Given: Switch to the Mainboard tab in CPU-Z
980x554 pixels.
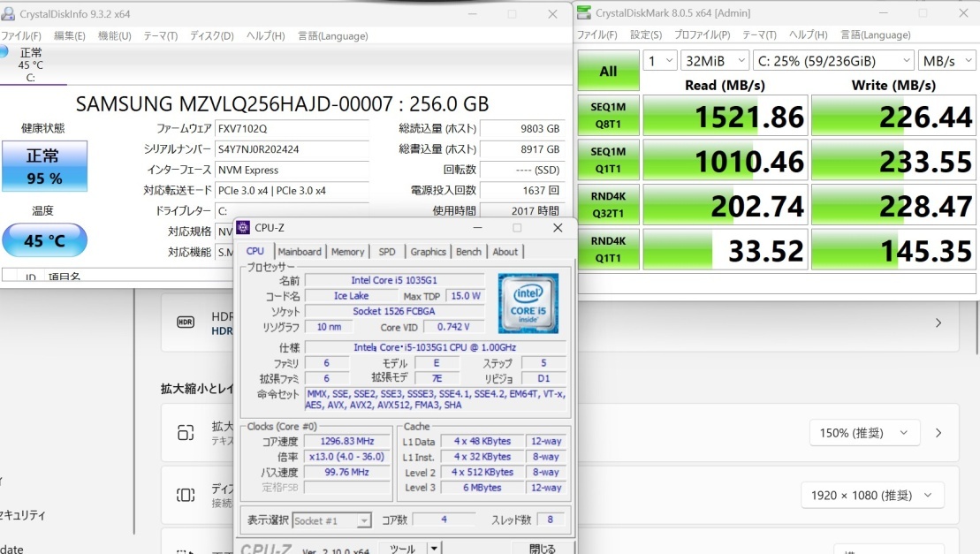Looking at the screenshot, I should (300, 252).
